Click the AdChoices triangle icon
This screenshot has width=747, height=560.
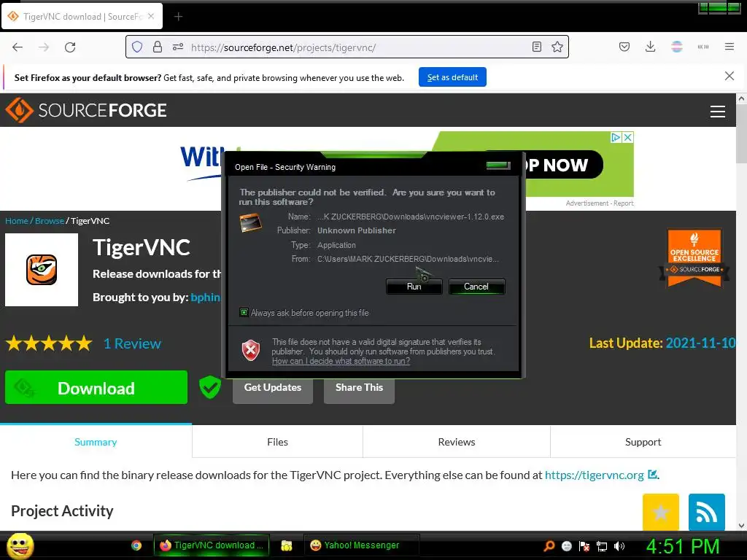coord(616,137)
